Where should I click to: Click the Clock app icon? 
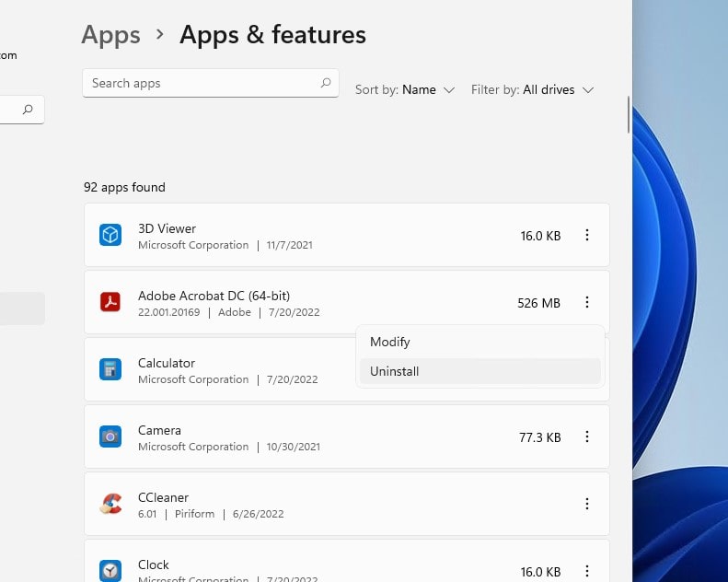[110, 570]
